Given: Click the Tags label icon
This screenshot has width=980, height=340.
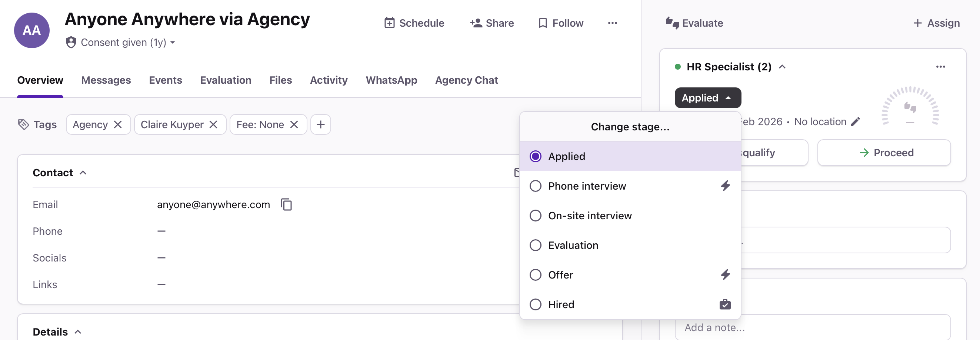Looking at the screenshot, I should point(24,124).
